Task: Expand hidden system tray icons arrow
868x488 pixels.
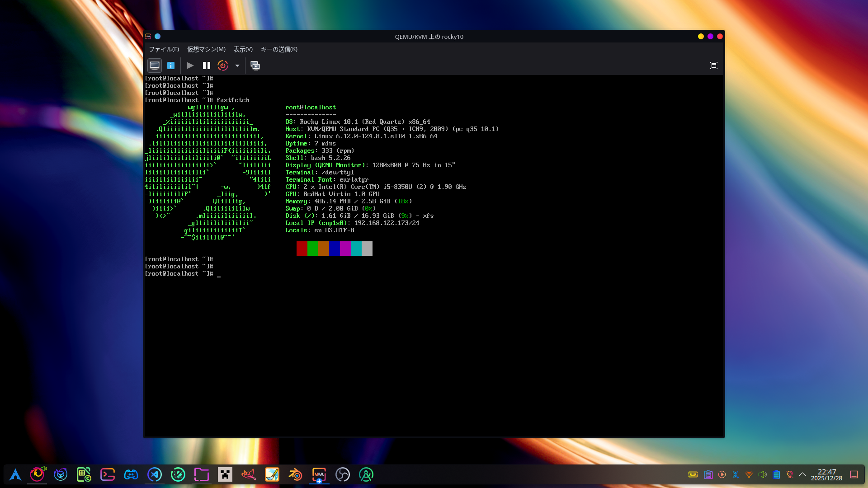Action: pyautogui.click(x=802, y=474)
